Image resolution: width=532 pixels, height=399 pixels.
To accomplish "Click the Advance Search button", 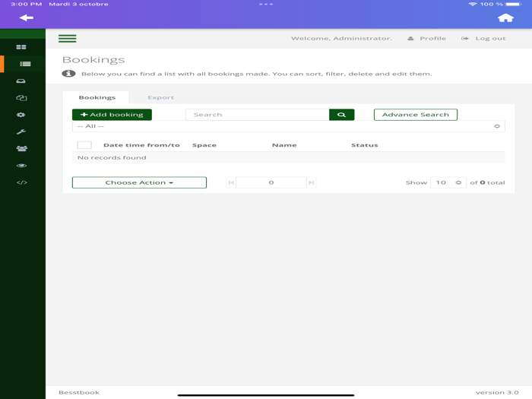I will point(416,115).
